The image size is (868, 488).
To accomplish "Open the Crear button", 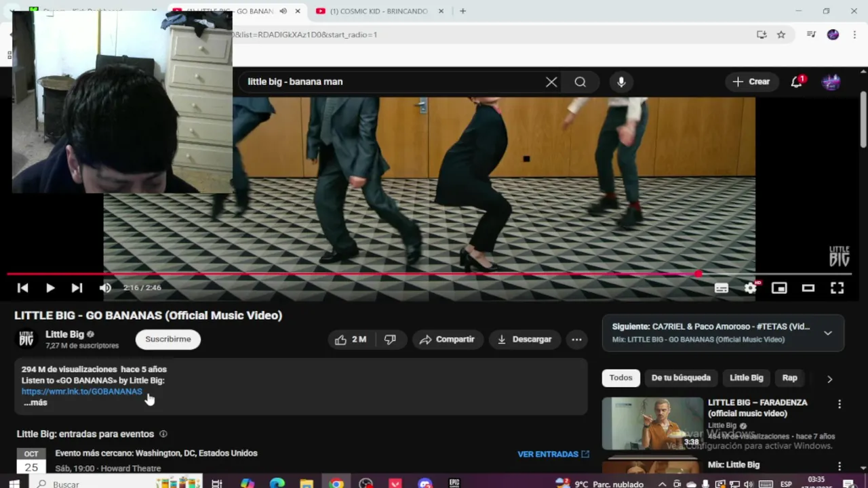I will pos(751,82).
